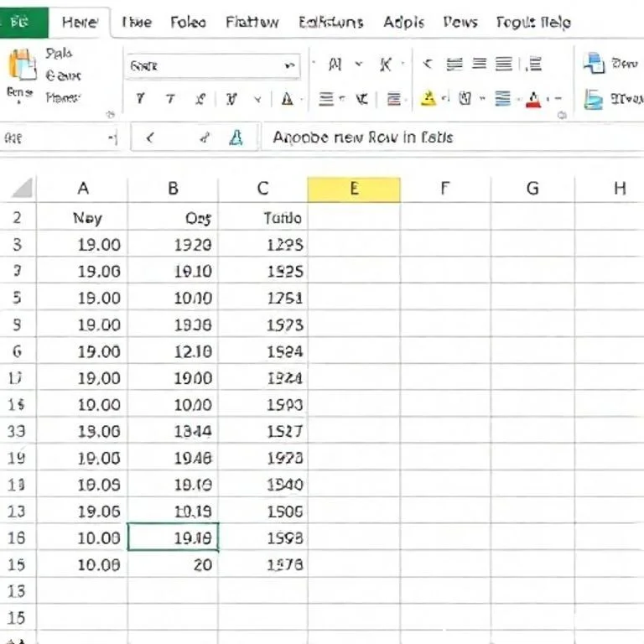The height and width of the screenshot is (644, 644).
Task: Click the lines icon left of the 'V€' icon
Action: pyautogui.click(x=326, y=99)
